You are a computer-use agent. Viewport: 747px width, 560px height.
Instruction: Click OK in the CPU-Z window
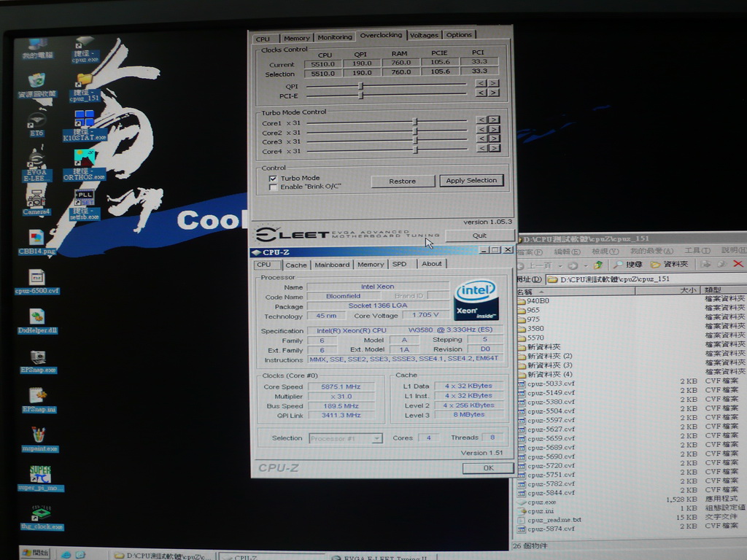[x=488, y=468]
